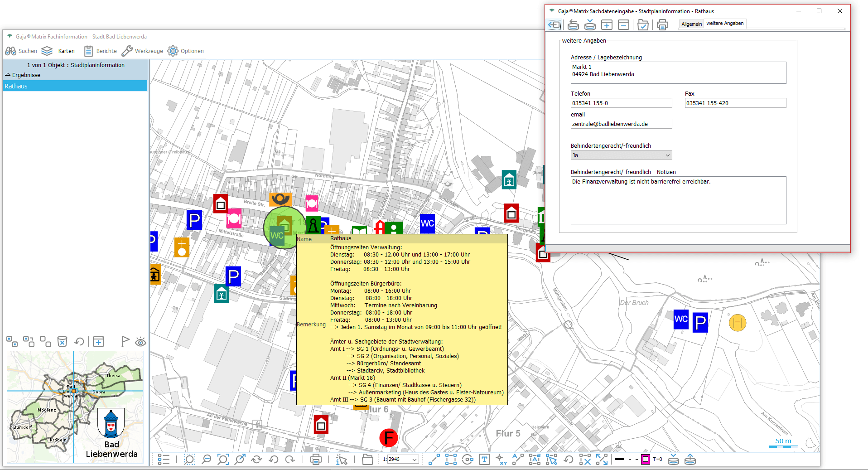The width and height of the screenshot is (868, 470).
Task: Select the text tool in the bottom toolbar
Action: (x=484, y=460)
